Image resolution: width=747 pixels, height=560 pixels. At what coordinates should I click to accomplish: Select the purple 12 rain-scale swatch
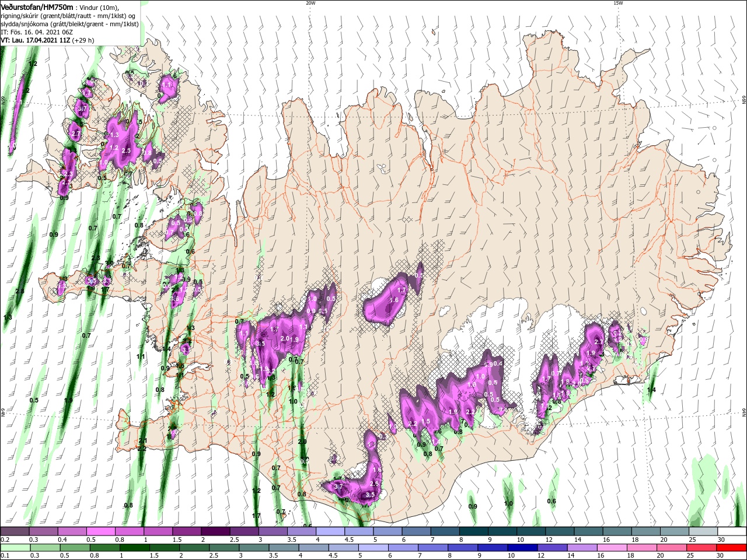551,548
